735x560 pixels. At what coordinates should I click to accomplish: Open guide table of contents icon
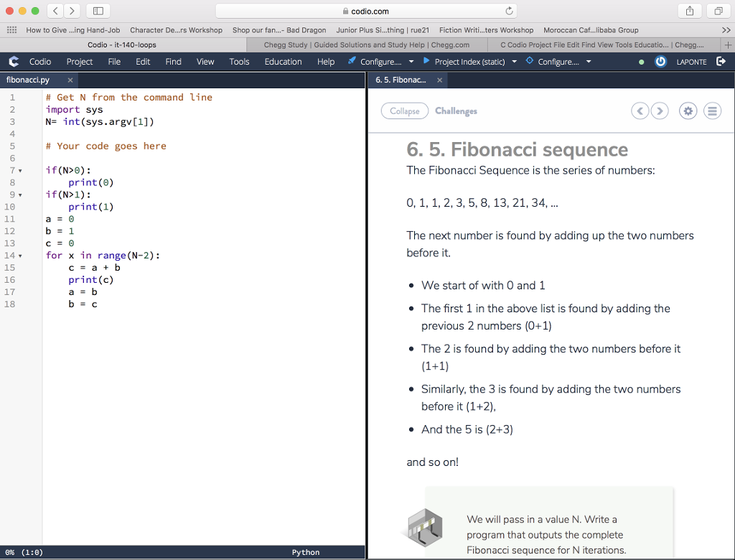click(712, 111)
